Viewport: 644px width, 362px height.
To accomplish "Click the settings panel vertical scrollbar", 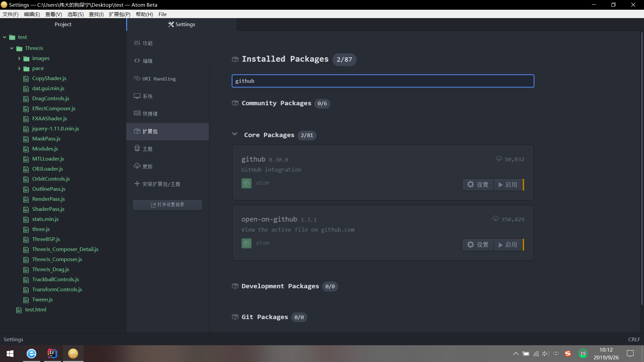I will pos(642,168).
